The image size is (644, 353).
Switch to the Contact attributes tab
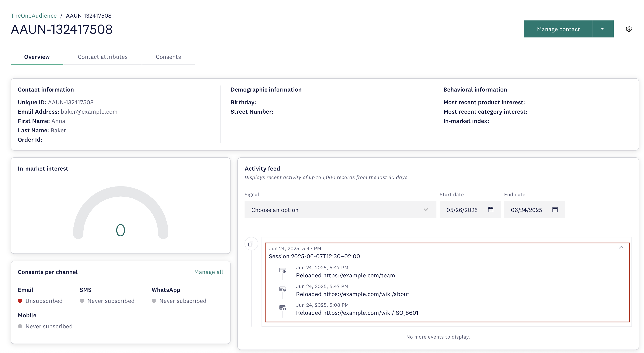(x=103, y=57)
